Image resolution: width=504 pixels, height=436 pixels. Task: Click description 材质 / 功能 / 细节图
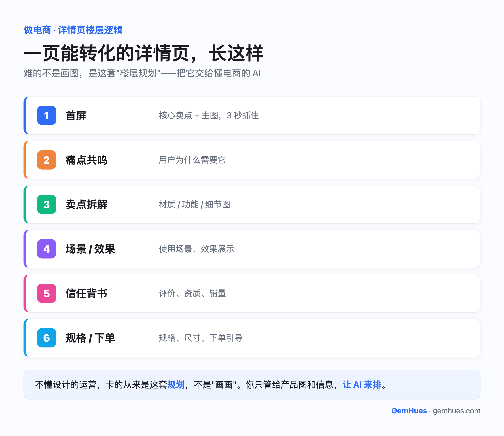pos(194,205)
